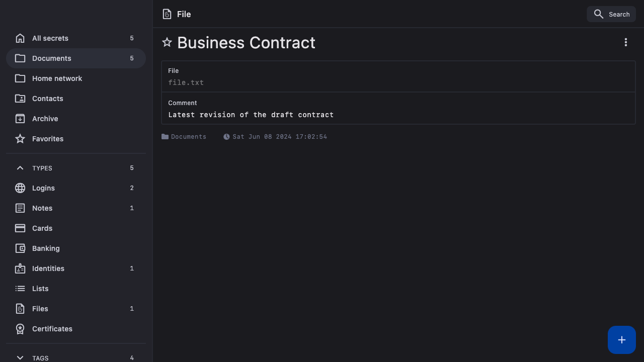This screenshot has height=362, width=644.
Task: Open the Contacts folder
Action: [48, 99]
